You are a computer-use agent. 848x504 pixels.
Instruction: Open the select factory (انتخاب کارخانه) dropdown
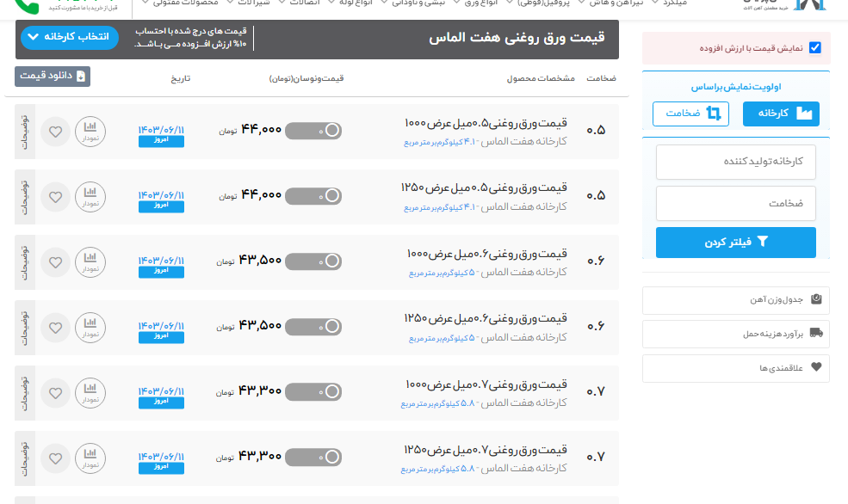(x=69, y=38)
